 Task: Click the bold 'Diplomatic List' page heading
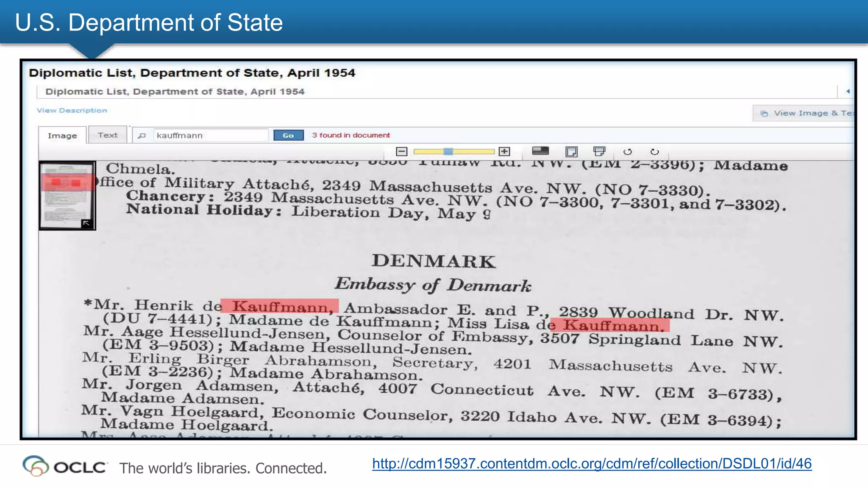192,73
